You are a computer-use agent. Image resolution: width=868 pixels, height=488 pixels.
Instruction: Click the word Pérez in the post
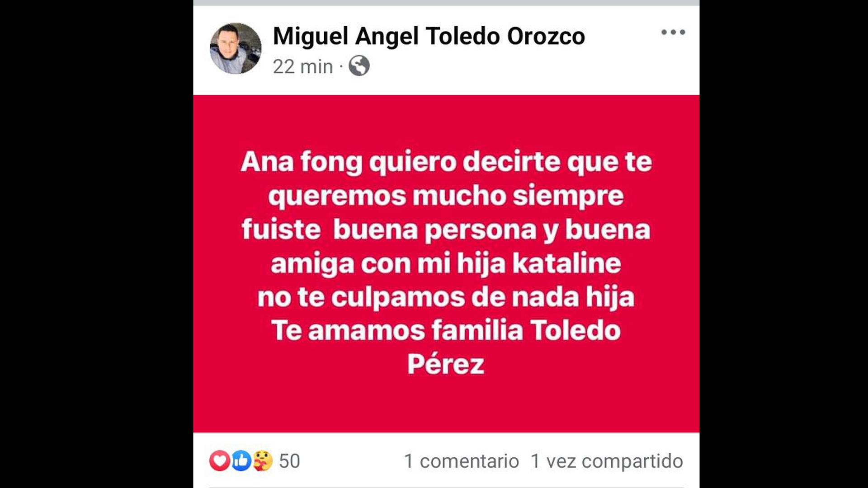[446, 364]
